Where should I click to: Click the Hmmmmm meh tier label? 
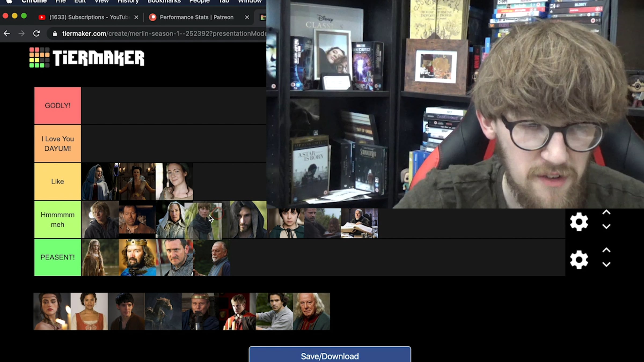pos(58,220)
